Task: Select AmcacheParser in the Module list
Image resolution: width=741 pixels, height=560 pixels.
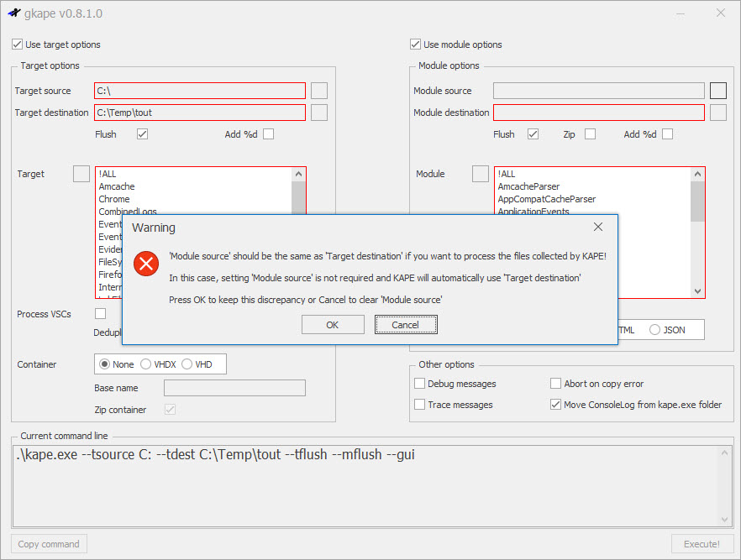Action: [x=528, y=186]
